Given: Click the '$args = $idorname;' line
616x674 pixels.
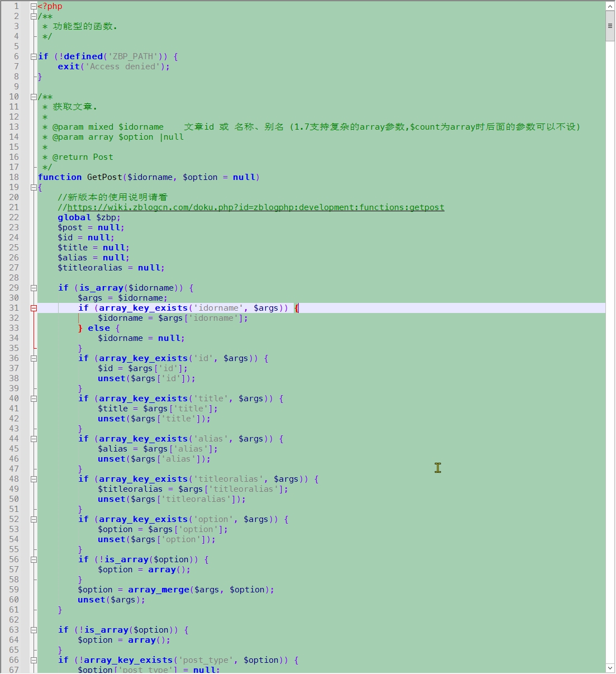Looking at the screenshot, I should pyautogui.click(x=122, y=298).
